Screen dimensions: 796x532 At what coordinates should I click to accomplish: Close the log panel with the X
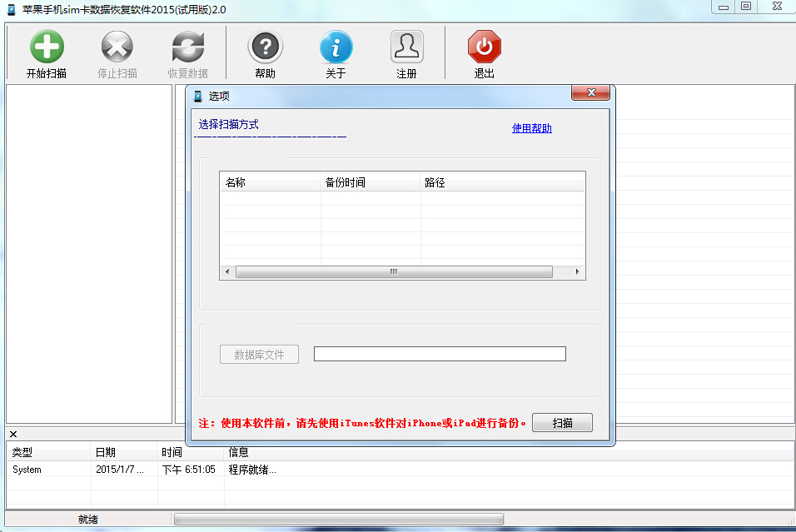13,434
